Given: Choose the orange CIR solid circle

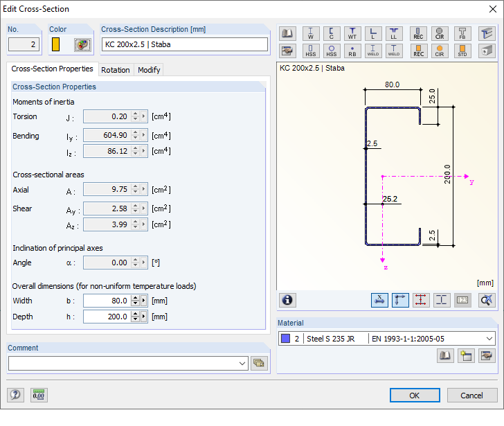Looking at the screenshot, I should pyautogui.click(x=440, y=51).
